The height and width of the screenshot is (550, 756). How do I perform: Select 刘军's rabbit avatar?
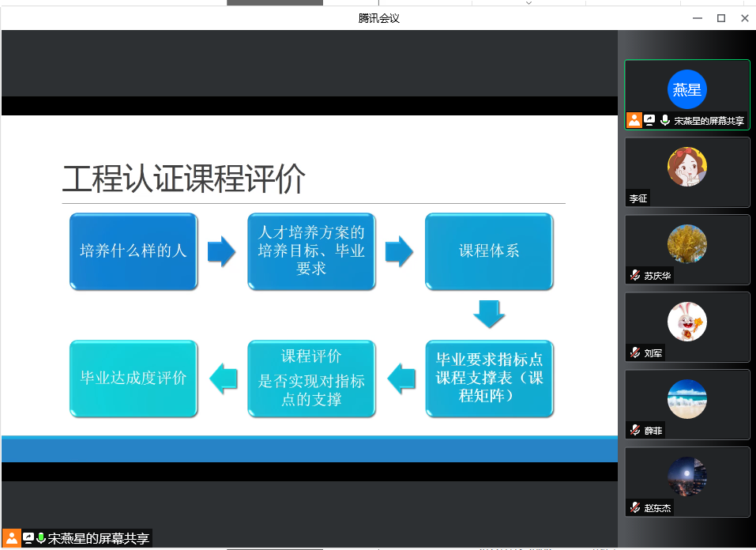(686, 322)
